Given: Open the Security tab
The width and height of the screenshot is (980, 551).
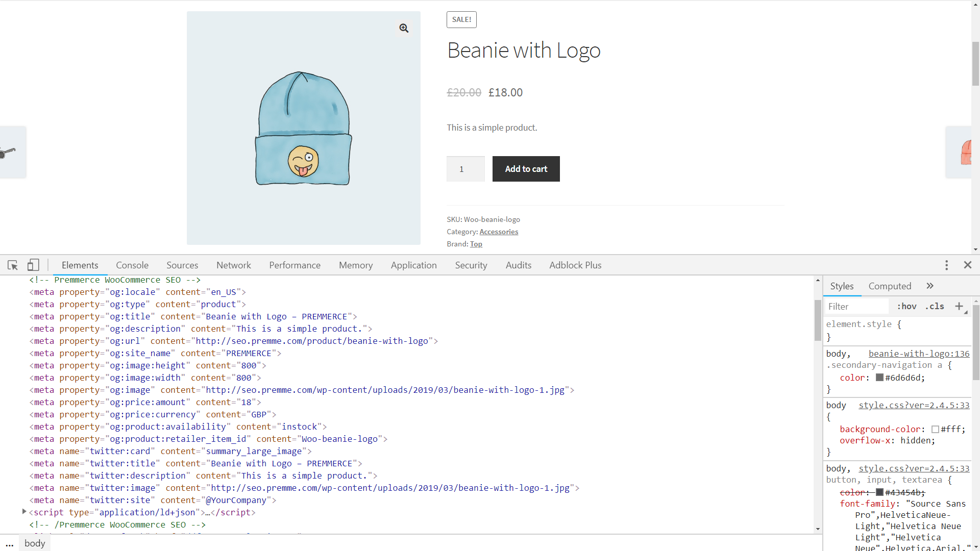Looking at the screenshot, I should tap(471, 265).
